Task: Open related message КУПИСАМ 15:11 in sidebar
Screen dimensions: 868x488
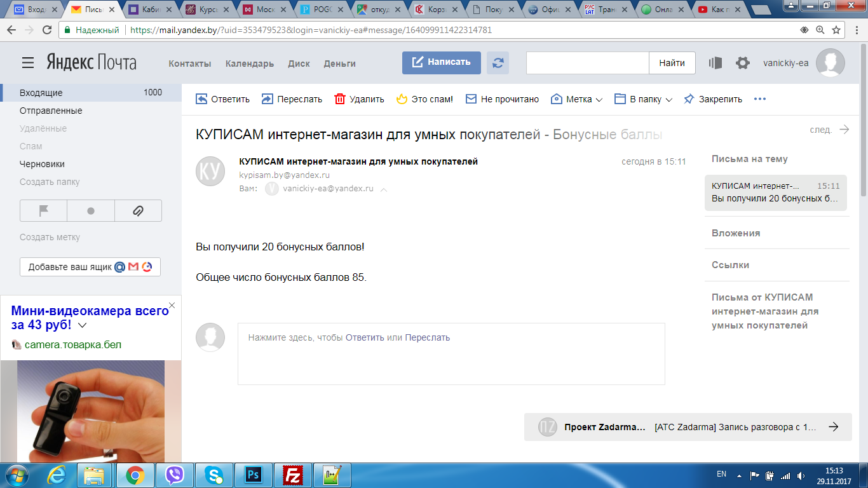Action: tap(776, 192)
